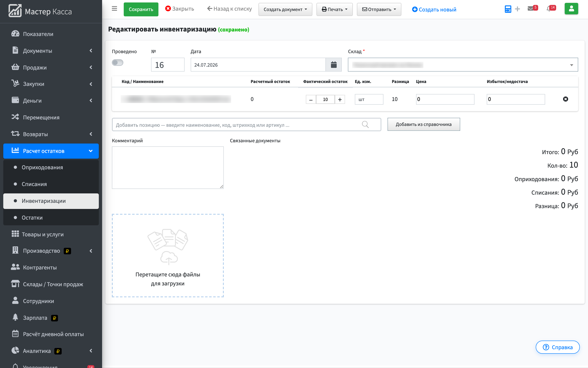
Task: Open the green user profile icon
Action: (x=571, y=9)
